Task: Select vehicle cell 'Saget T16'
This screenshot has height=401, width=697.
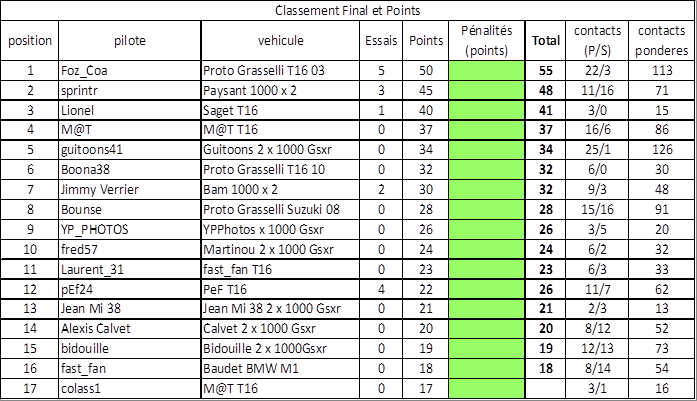Action: tap(280, 110)
